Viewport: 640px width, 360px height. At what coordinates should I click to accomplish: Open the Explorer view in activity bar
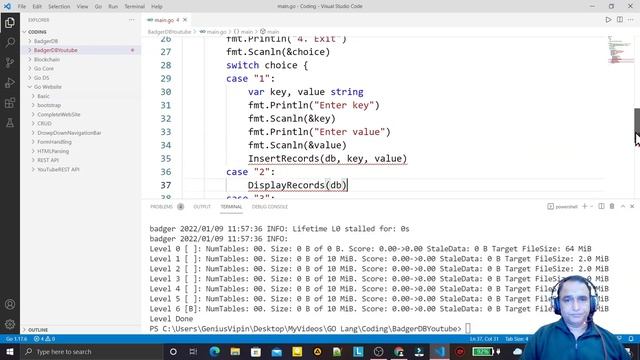pyautogui.click(x=10, y=23)
